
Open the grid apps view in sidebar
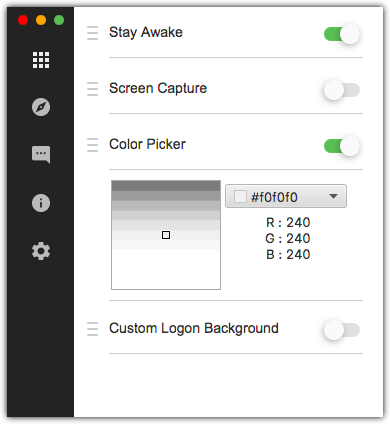[x=41, y=60]
